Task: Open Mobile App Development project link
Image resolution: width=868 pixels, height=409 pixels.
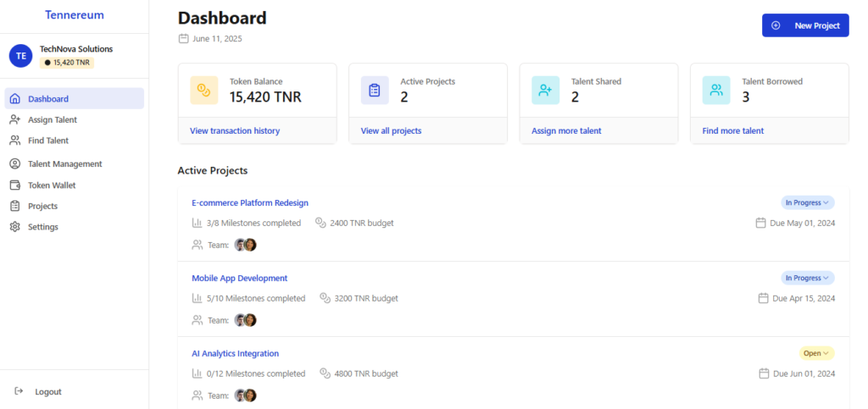Action: point(240,278)
